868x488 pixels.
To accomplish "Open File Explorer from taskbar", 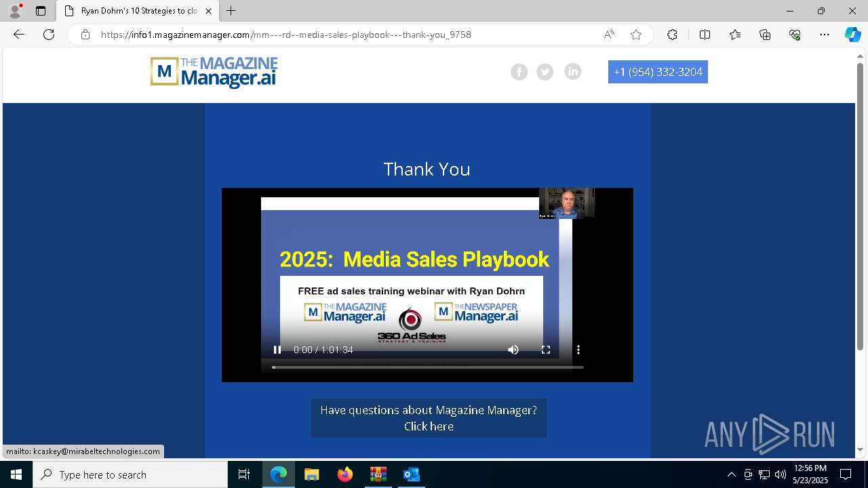I will point(311,474).
